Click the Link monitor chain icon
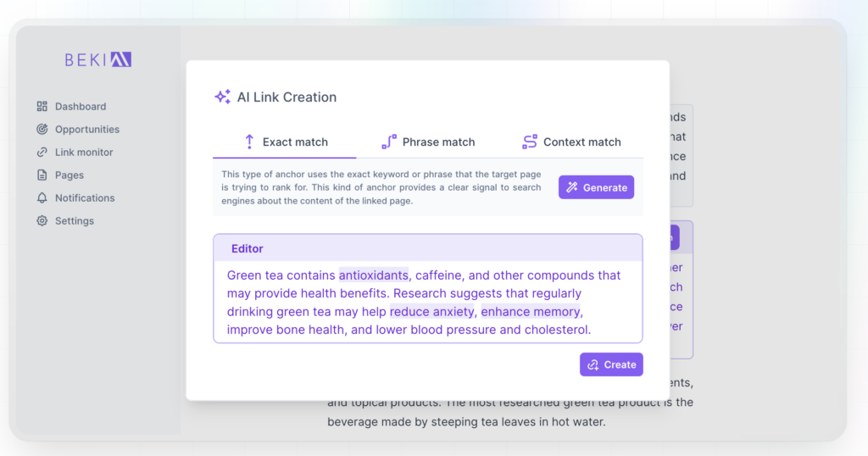This screenshot has width=868, height=456. click(42, 153)
